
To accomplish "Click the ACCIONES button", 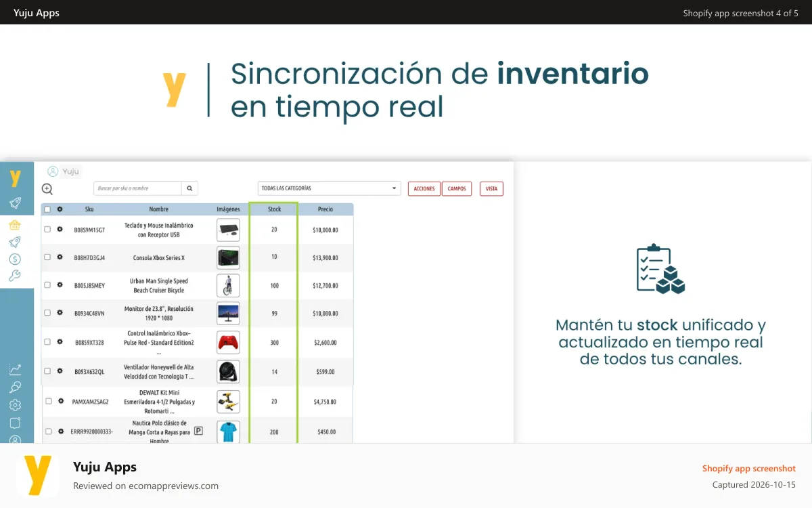I will point(424,188).
